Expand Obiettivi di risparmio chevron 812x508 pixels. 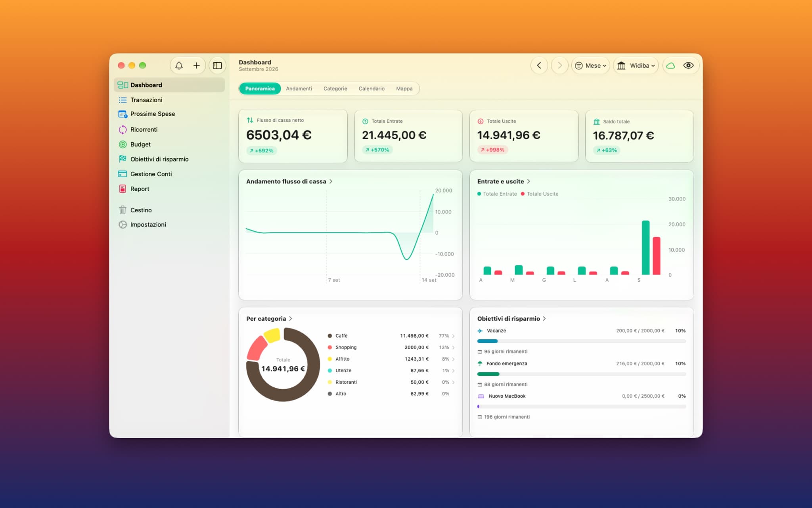(544, 319)
